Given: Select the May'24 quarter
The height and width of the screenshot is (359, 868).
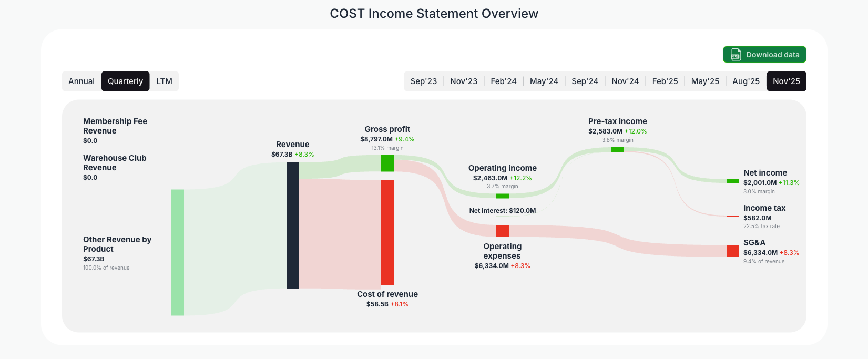Looking at the screenshot, I should tap(544, 81).
